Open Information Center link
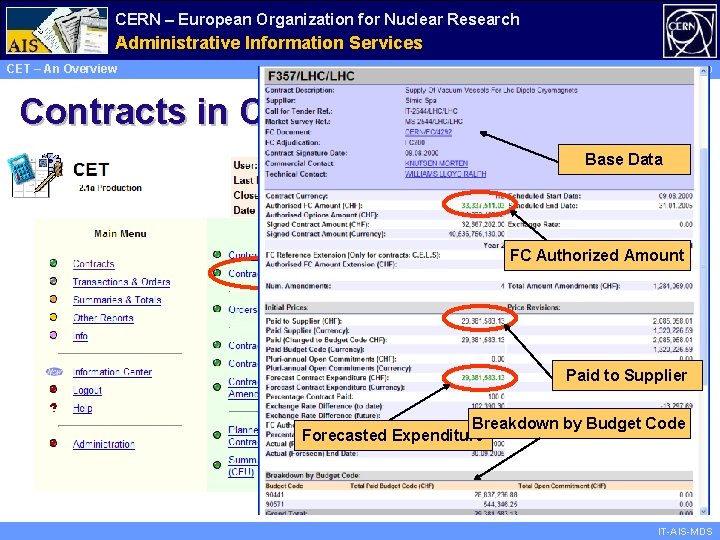The height and width of the screenshot is (540, 720). click(x=112, y=372)
